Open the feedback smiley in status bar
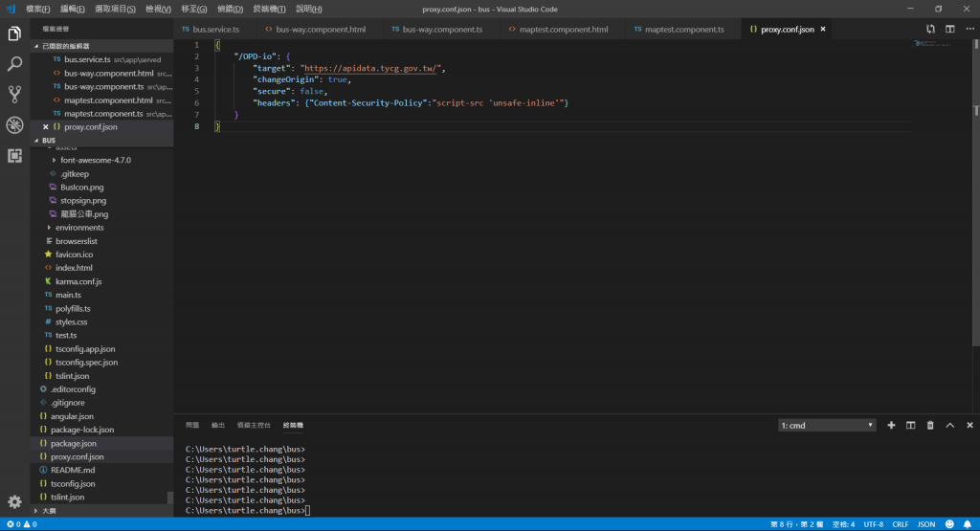This screenshot has width=980, height=531. tap(949, 524)
